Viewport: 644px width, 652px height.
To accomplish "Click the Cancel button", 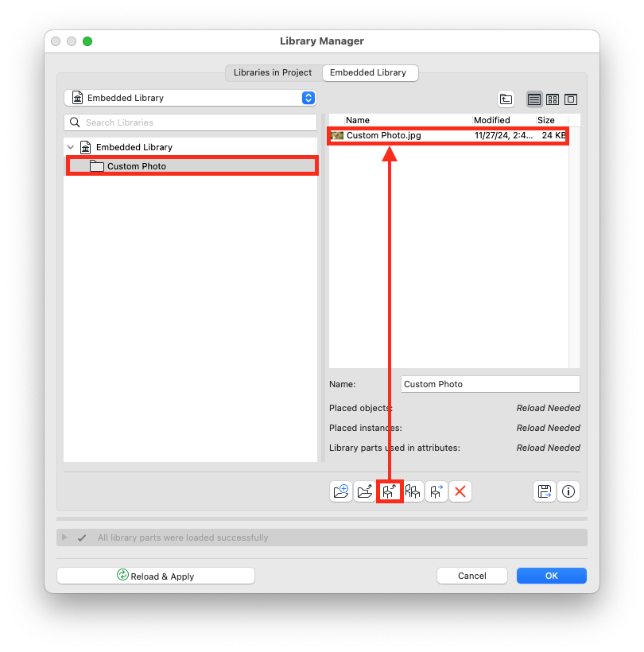I will pyautogui.click(x=472, y=576).
